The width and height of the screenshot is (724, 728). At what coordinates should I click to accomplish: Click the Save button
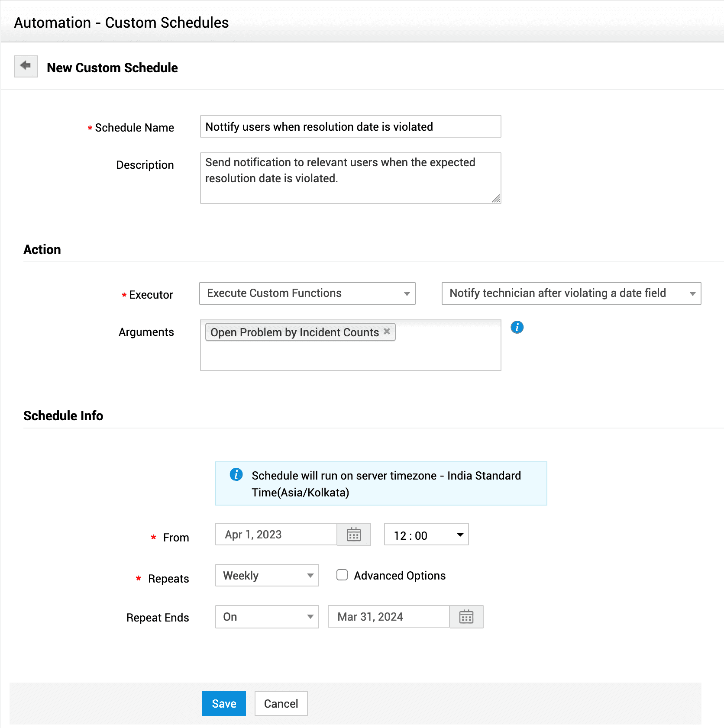pyautogui.click(x=224, y=703)
